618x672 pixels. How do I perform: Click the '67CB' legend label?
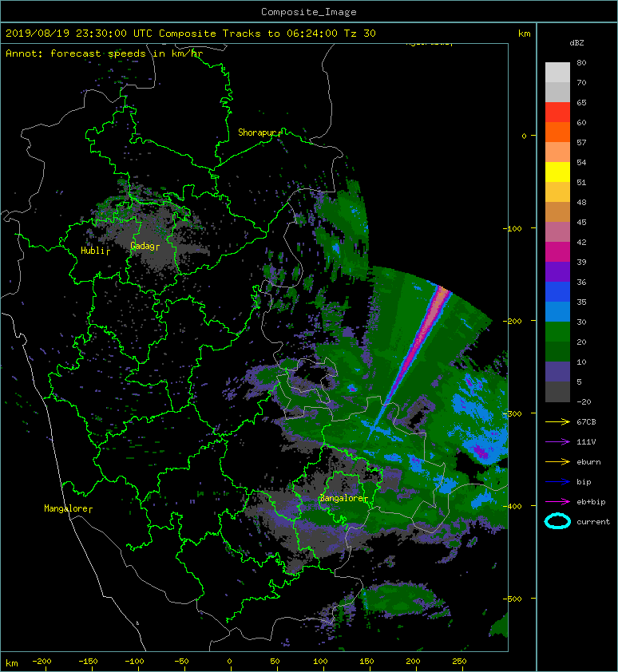click(x=586, y=422)
